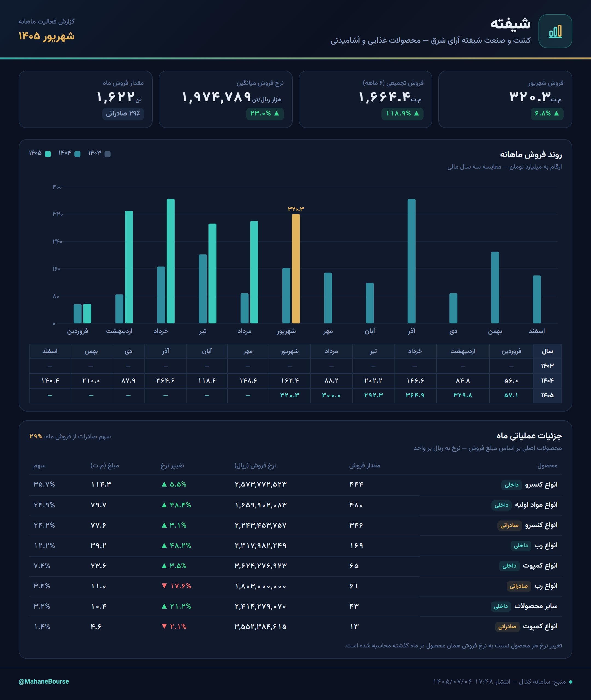
Task: Click the ۳۶۴.۹ cell for خرداد ۱۴۰۵
Action: [x=415, y=395]
